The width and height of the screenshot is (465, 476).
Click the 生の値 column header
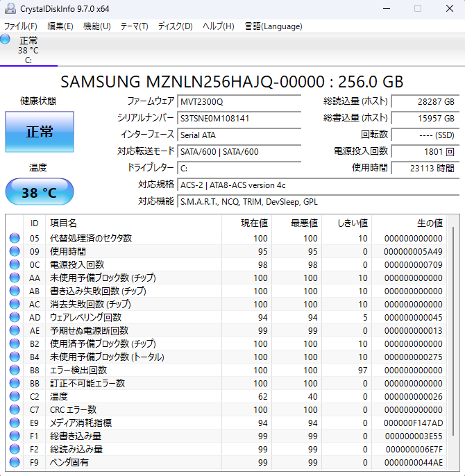pos(409,223)
